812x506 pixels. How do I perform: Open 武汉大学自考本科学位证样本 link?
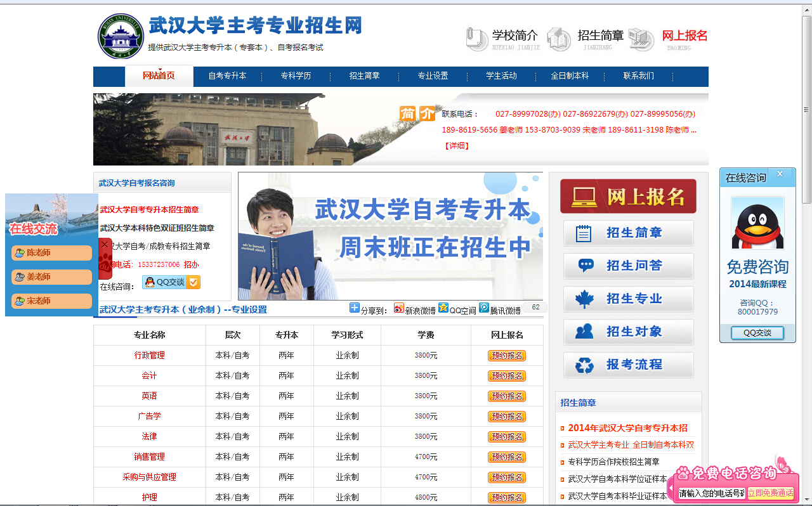pyautogui.click(x=617, y=479)
